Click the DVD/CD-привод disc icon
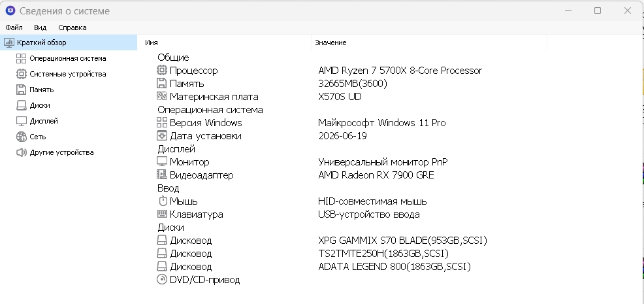This screenshot has width=644, height=304. click(x=162, y=279)
